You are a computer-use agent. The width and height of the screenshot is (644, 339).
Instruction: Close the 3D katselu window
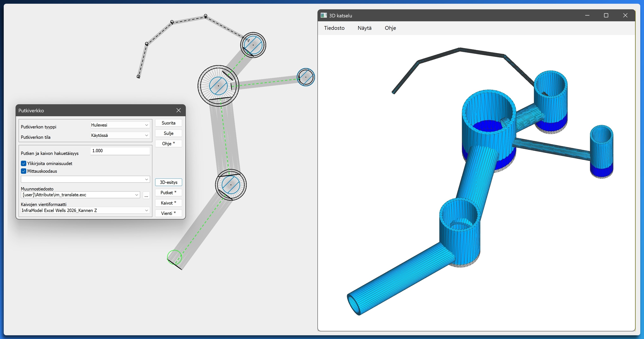pos(625,16)
